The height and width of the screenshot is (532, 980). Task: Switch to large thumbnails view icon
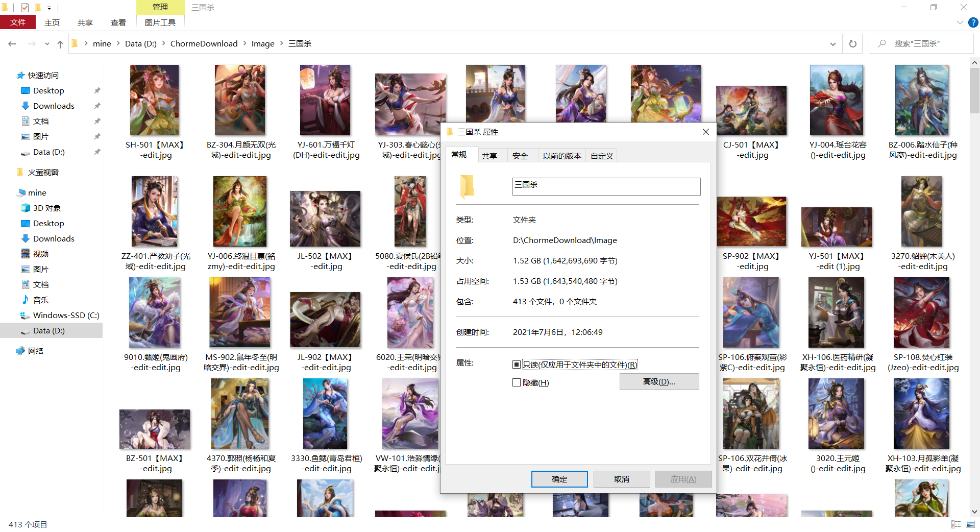970,524
